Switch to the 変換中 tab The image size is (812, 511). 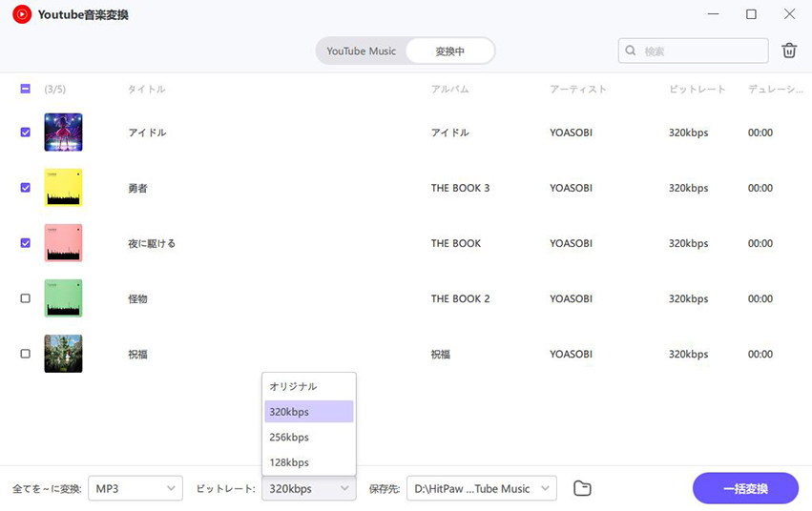pyautogui.click(x=449, y=51)
